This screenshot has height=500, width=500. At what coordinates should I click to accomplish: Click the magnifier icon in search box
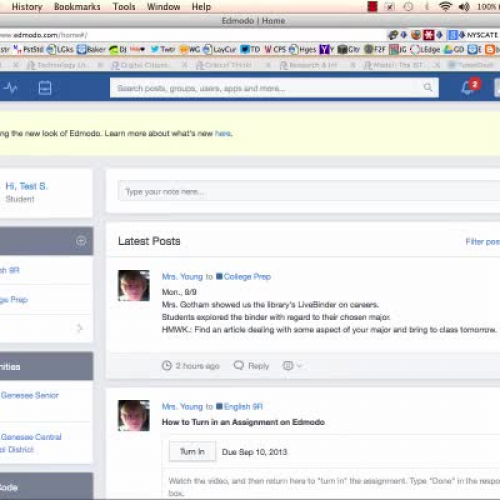(428, 88)
